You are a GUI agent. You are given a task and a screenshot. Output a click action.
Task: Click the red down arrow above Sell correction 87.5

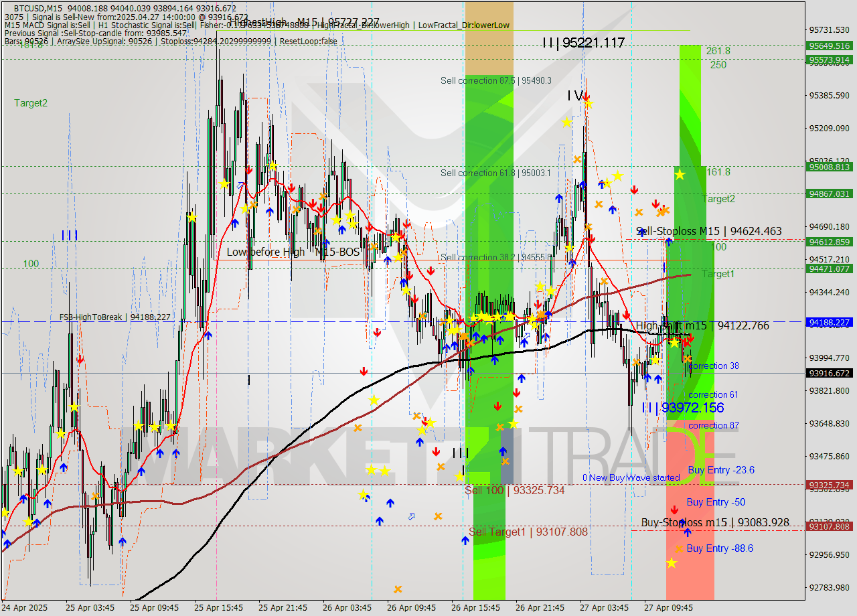587,97
